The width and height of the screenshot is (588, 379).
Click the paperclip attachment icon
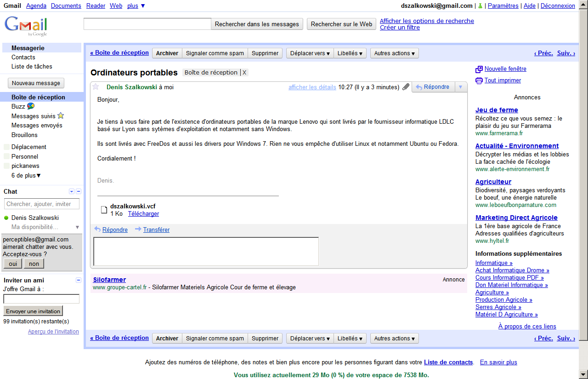pos(406,87)
